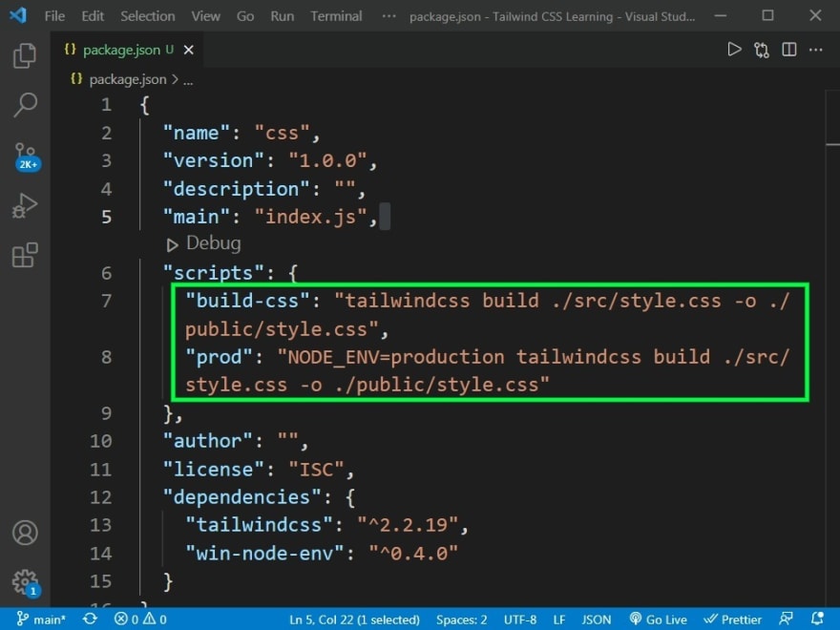This screenshot has height=630, width=840.
Task: Select the package.json tab
Action: (x=128, y=50)
